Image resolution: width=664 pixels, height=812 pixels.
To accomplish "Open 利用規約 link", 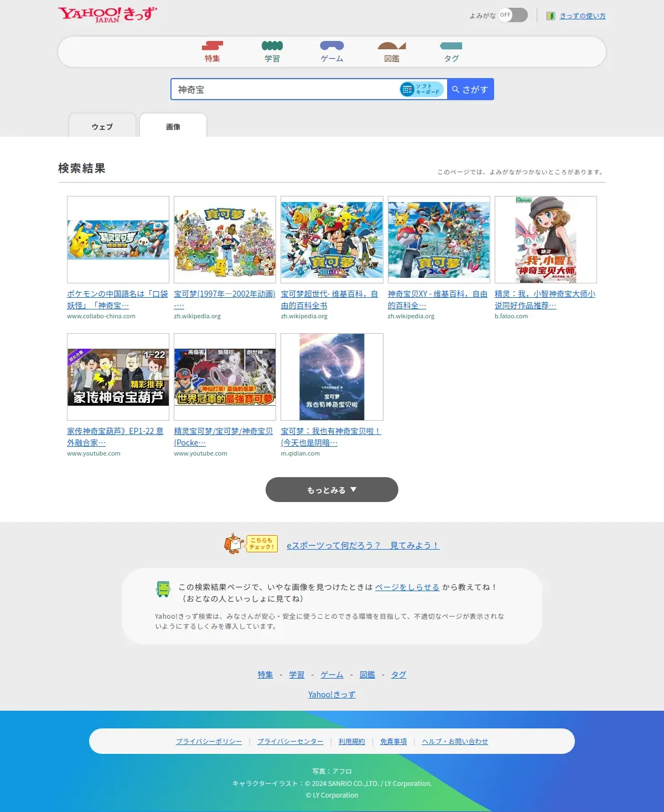I will (352, 742).
